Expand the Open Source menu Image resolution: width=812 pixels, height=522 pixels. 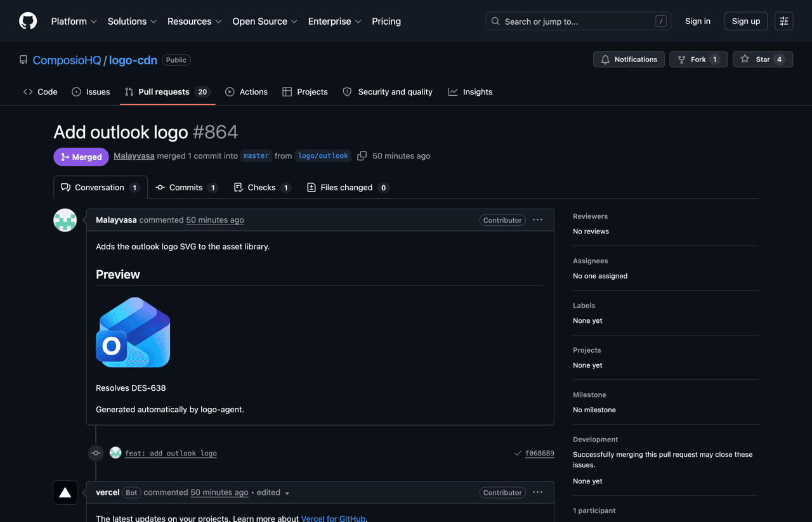[265, 21]
